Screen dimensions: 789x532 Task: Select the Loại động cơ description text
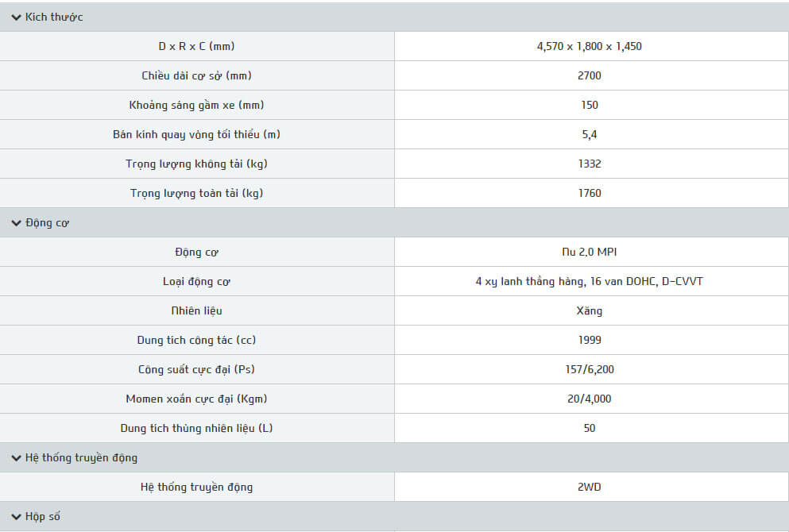589,281
